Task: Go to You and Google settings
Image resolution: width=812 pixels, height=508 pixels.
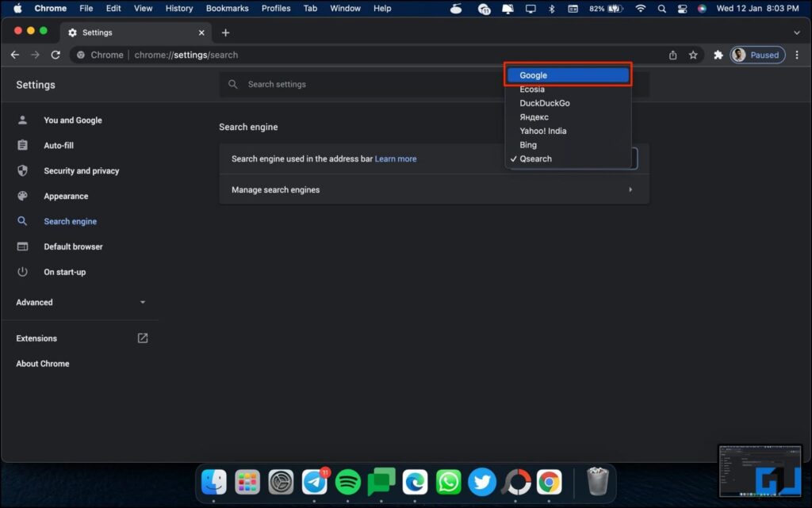Action: (73, 120)
